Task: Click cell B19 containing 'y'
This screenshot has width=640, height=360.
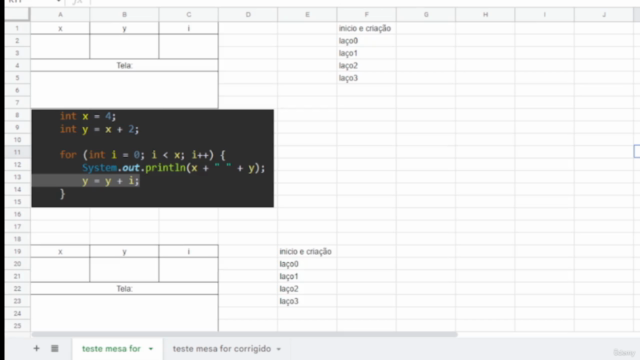Action: [x=124, y=251]
